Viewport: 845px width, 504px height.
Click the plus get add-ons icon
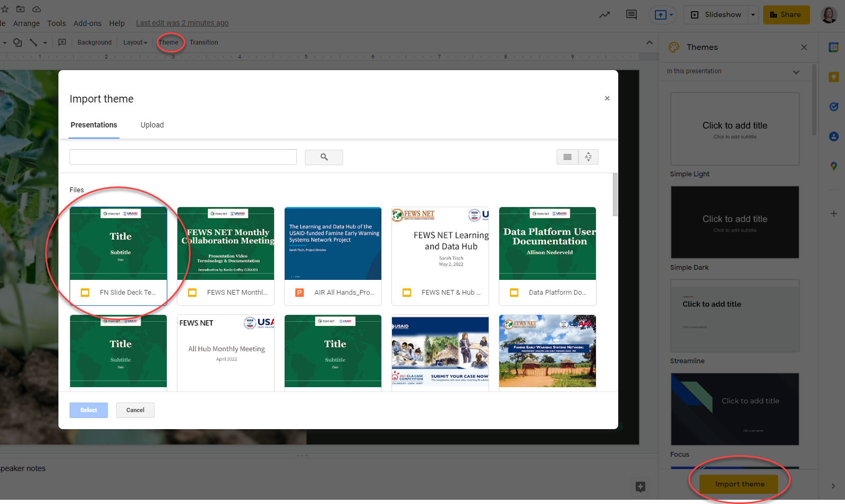(x=833, y=213)
